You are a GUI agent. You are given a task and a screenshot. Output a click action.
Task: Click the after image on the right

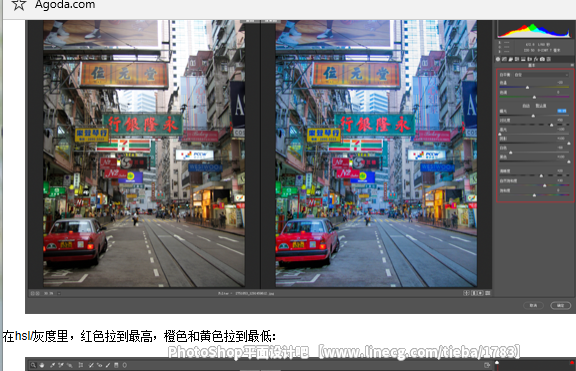(x=376, y=153)
